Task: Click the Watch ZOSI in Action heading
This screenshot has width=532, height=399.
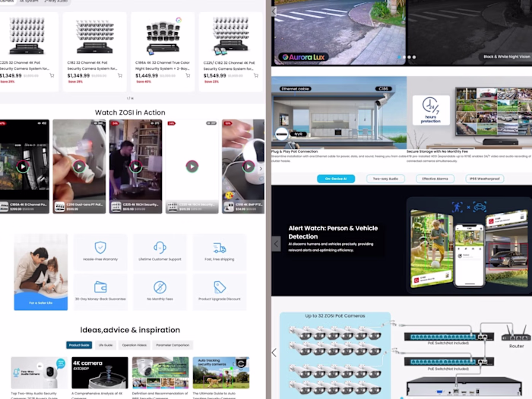Action: pos(130,112)
